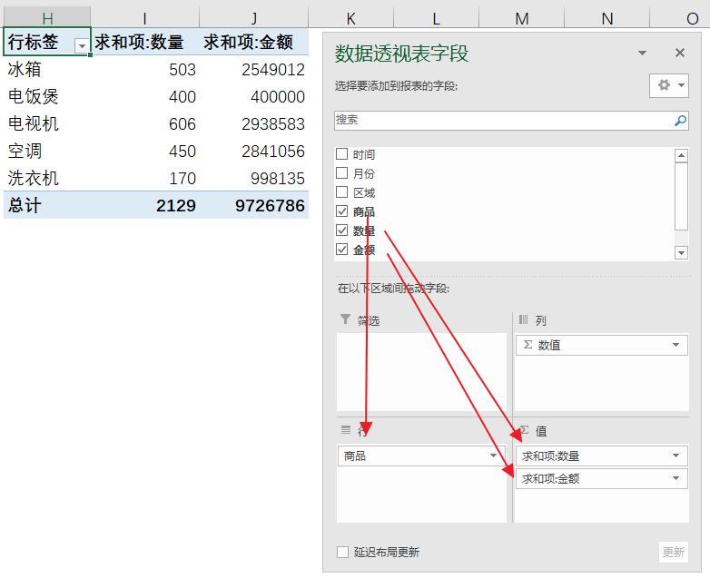The height and width of the screenshot is (588, 710).
Task: Open 求和项:数量 dropdown in values area
Action: tap(675, 456)
